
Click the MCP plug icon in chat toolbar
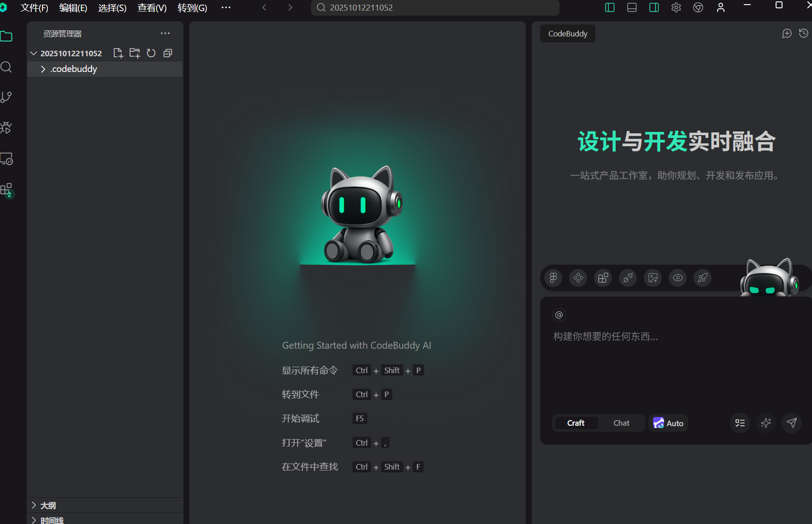tap(628, 278)
